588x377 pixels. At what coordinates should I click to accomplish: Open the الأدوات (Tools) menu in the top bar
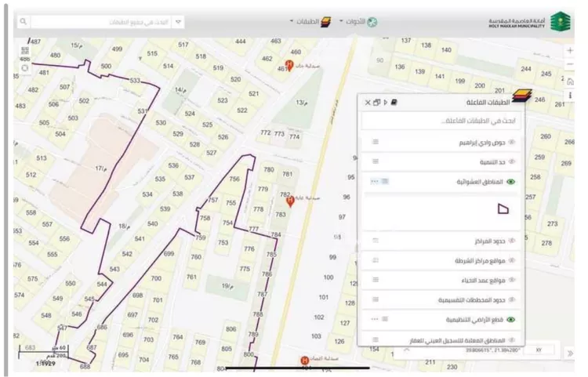click(x=358, y=22)
